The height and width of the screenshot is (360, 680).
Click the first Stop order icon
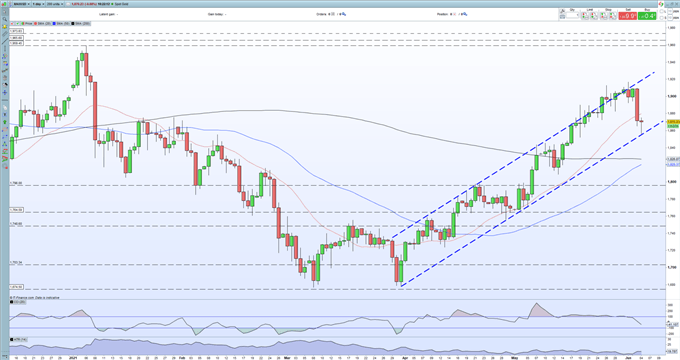pyautogui.click(x=604, y=16)
